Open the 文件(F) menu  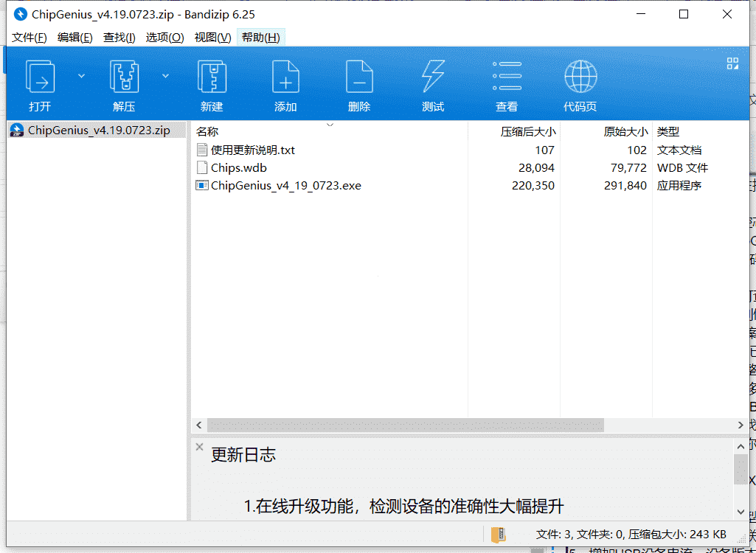[30, 38]
